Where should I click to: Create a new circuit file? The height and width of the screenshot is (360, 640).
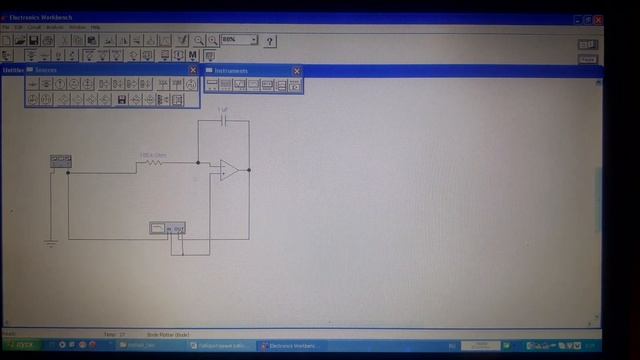tap(7, 40)
